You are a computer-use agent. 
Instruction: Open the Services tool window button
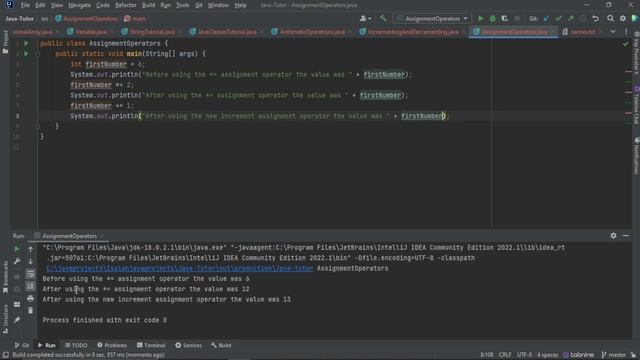(189, 345)
